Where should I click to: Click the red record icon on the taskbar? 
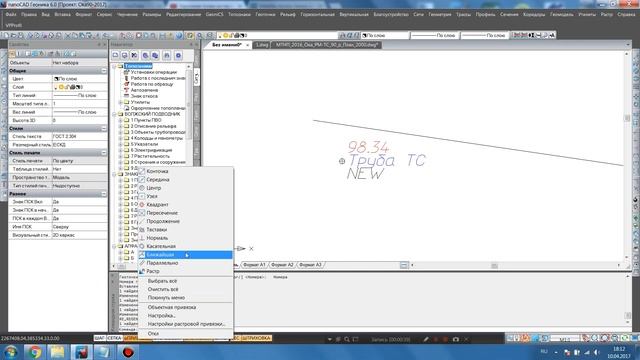(128, 352)
